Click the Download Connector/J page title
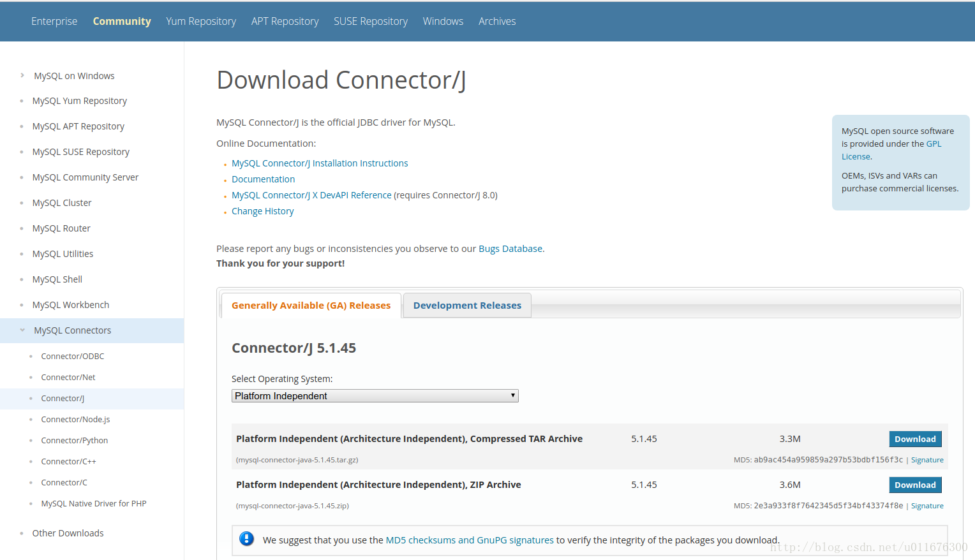Screen dimensions: 975x560 click(341, 80)
